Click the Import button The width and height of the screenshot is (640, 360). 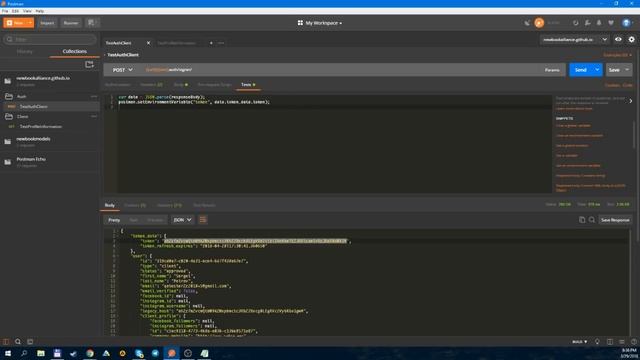click(x=47, y=23)
